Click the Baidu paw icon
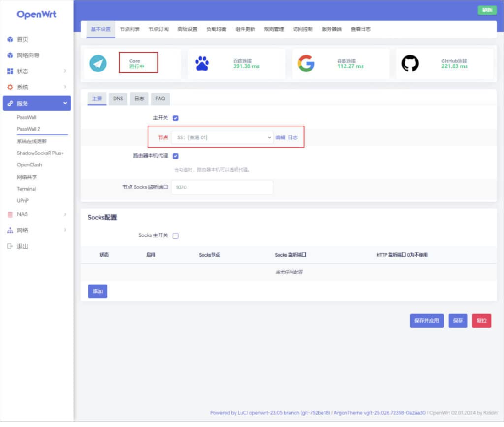The height and width of the screenshot is (427, 504). (x=202, y=63)
